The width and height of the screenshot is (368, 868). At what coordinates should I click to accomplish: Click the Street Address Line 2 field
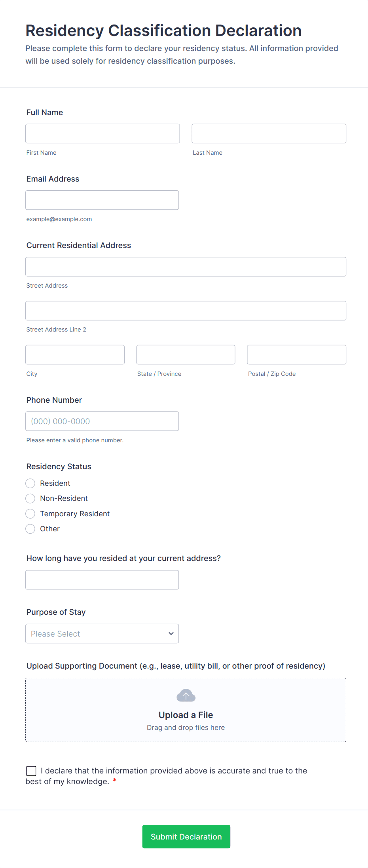click(186, 311)
